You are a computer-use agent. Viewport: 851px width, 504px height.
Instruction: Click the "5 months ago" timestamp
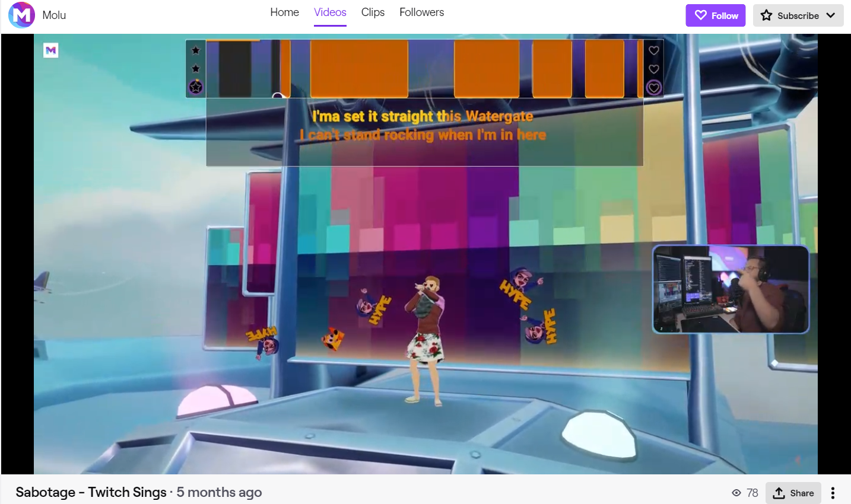[219, 492]
